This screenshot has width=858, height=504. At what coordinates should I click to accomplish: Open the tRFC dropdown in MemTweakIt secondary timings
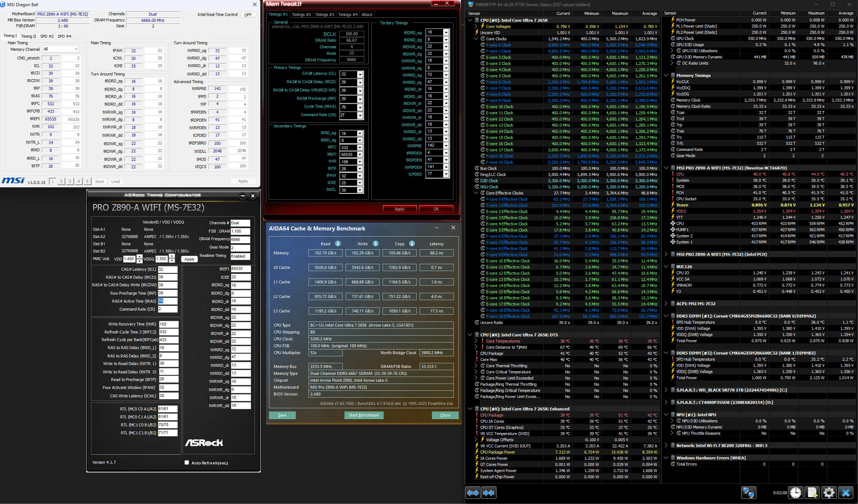pos(360,148)
